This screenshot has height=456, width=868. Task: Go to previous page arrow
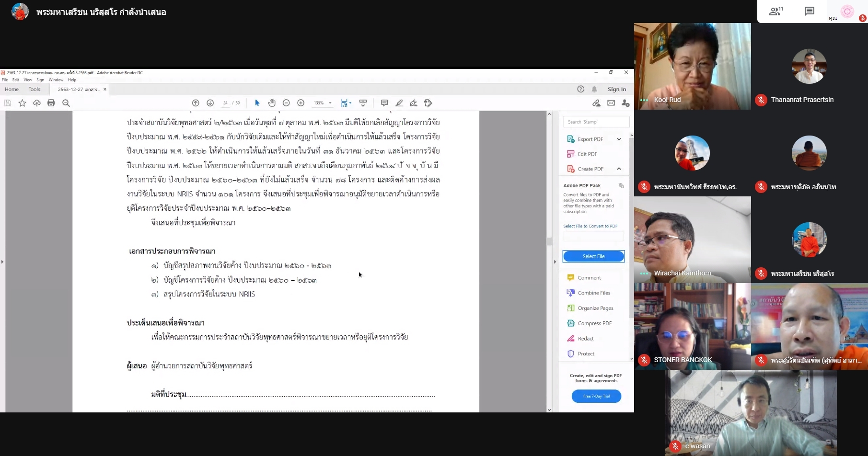coord(196,103)
